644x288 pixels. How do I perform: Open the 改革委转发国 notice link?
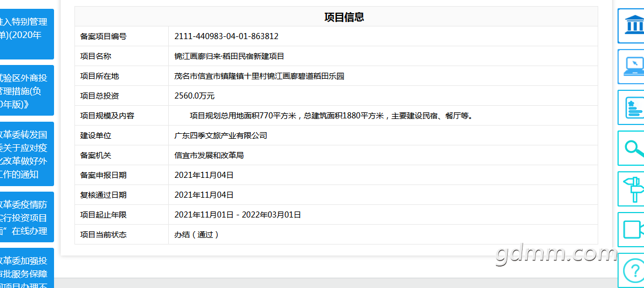coord(26,154)
